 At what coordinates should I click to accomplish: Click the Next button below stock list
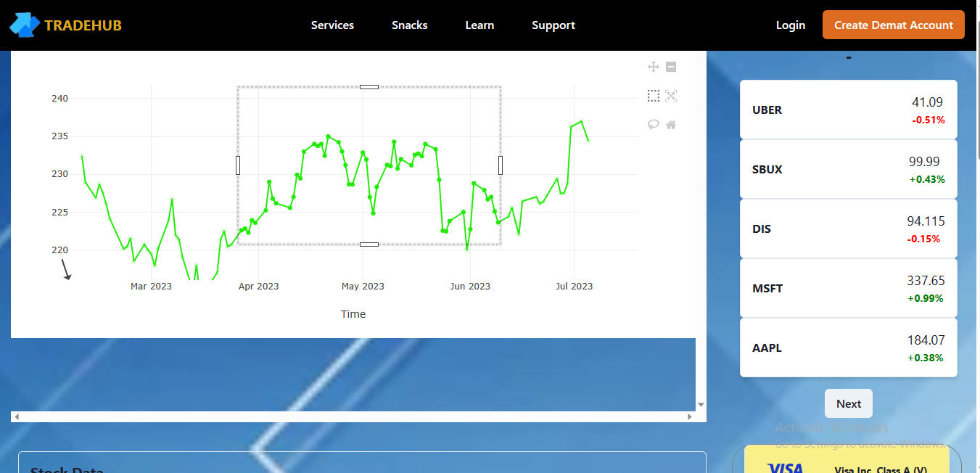click(849, 403)
